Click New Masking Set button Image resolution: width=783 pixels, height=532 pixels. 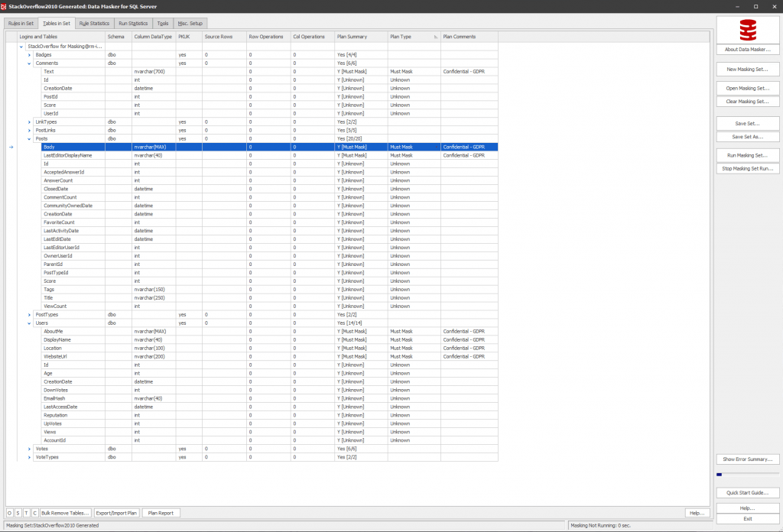(748, 70)
